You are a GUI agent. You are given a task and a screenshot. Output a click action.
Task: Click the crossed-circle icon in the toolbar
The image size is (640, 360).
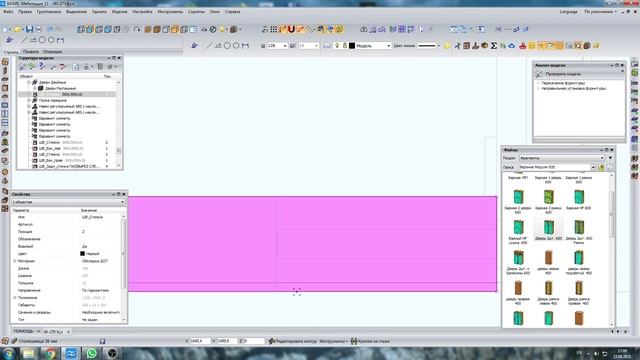(x=213, y=29)
